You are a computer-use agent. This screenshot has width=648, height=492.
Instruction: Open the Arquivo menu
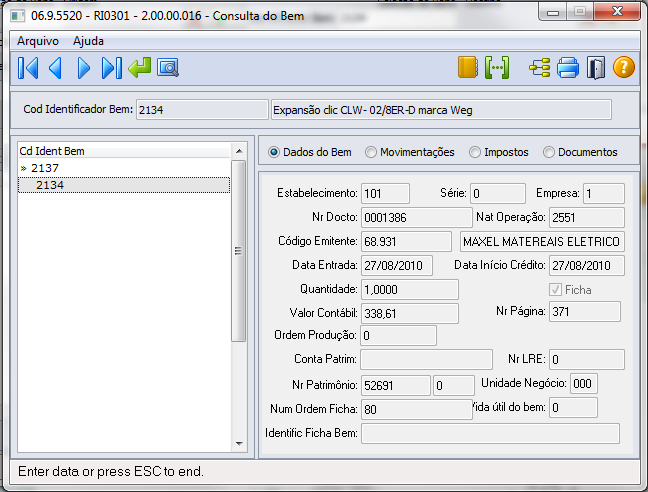[x=38, y=41]
